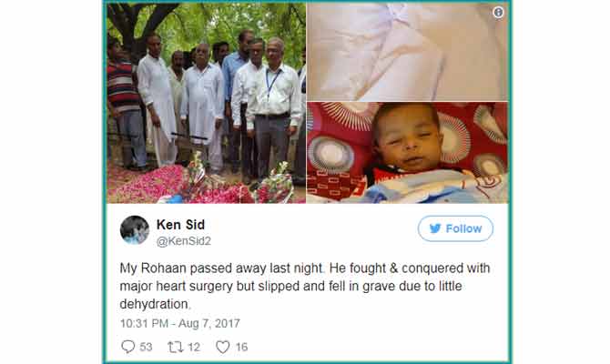Open the @KenSid2 handle link
Screen dimensions: 610x364
pos(184,241)
